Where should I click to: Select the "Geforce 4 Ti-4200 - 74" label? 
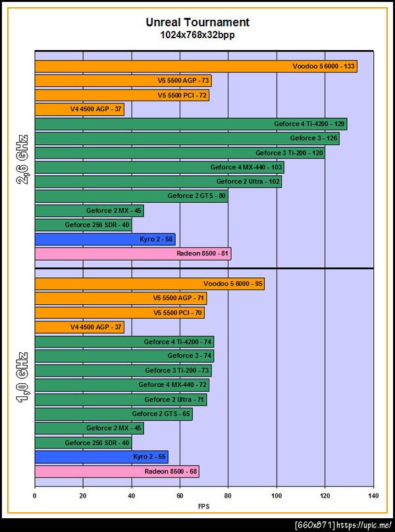(178, 342)
